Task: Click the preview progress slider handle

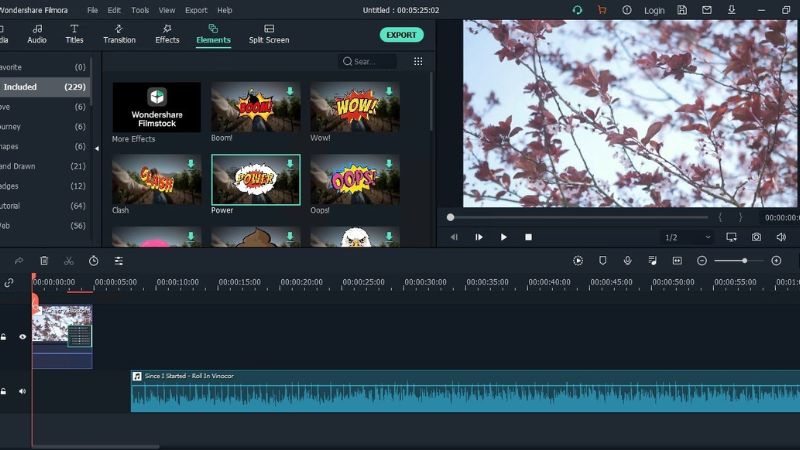Action: click(x=451, y=217)
